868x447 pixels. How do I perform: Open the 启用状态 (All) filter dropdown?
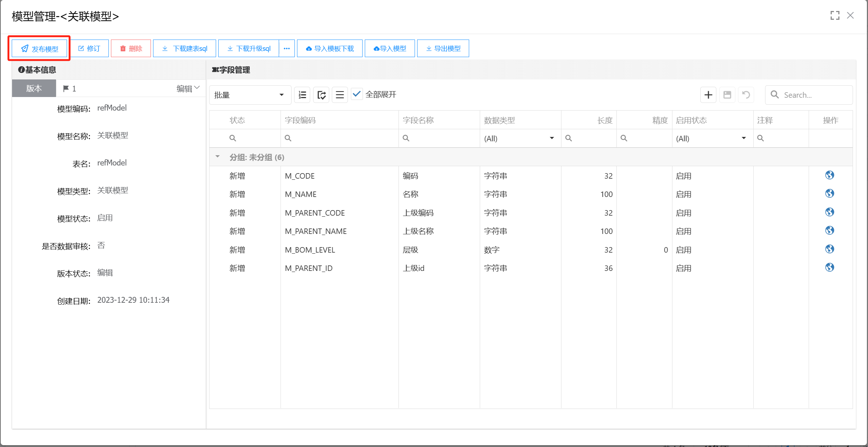[x=713, y=138]
